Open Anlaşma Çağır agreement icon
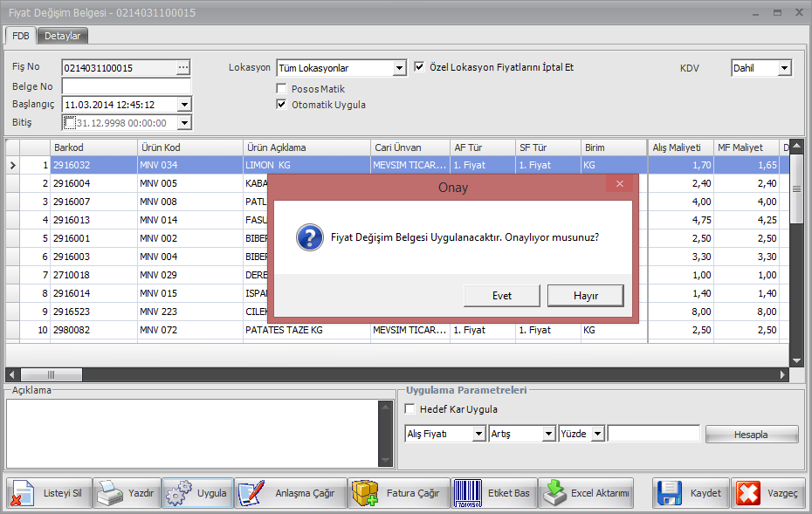This screenshot has height=514, width=812. (x=251, y=494)
